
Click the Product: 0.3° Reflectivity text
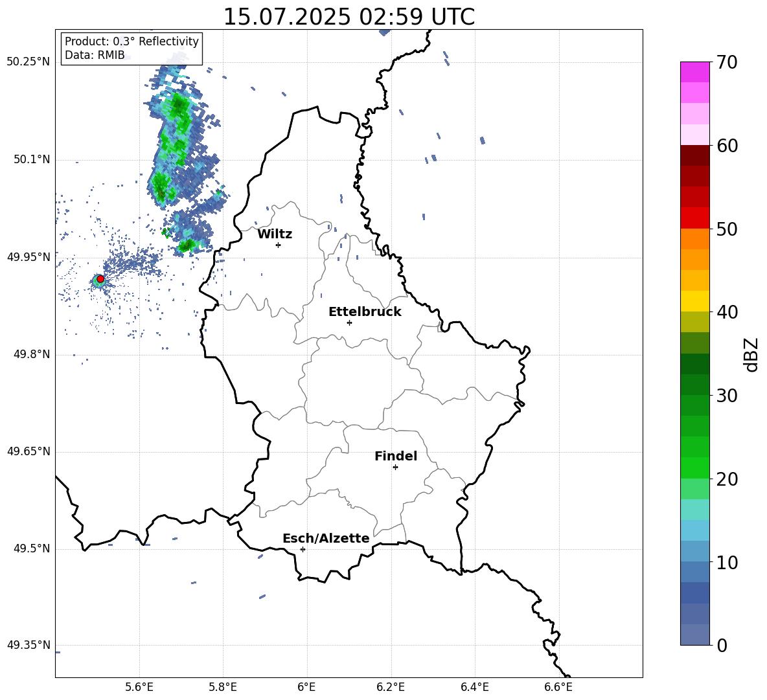point(132,41)
